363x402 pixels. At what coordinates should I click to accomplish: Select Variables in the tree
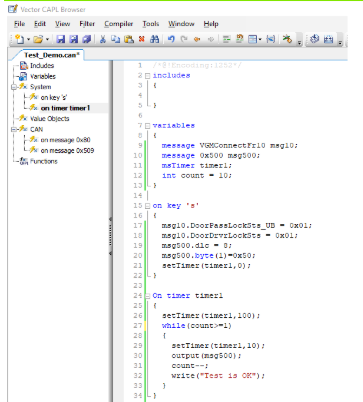[43, 76]
